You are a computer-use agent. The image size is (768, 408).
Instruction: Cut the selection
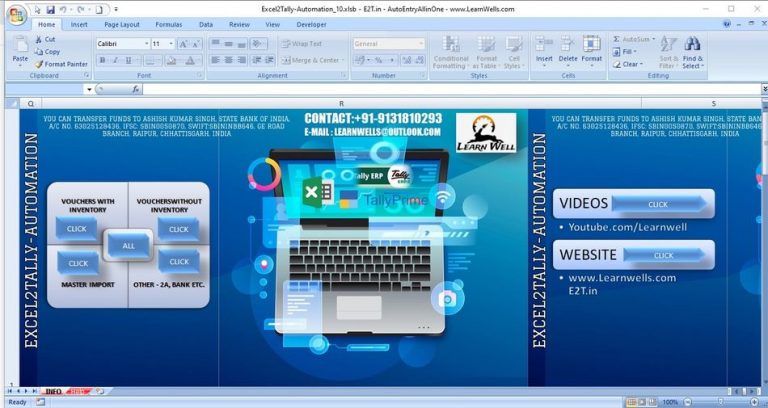tap(45, 39)
